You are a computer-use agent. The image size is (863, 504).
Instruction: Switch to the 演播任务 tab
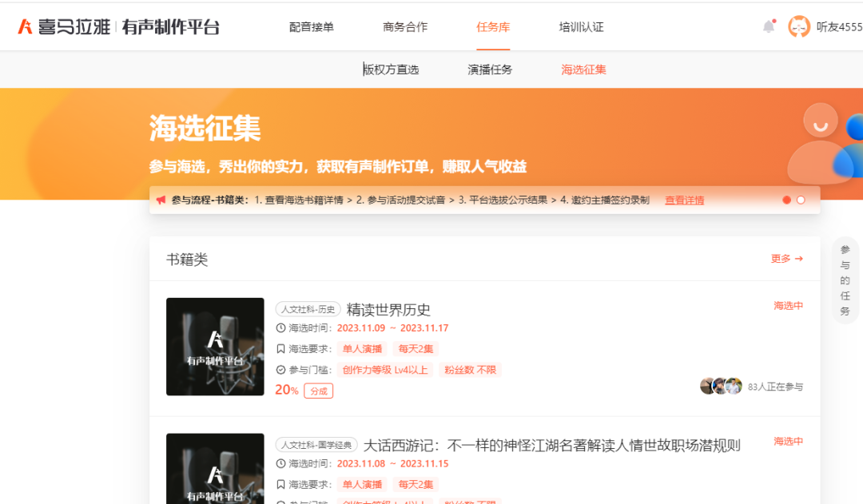(x=490, y=69)
